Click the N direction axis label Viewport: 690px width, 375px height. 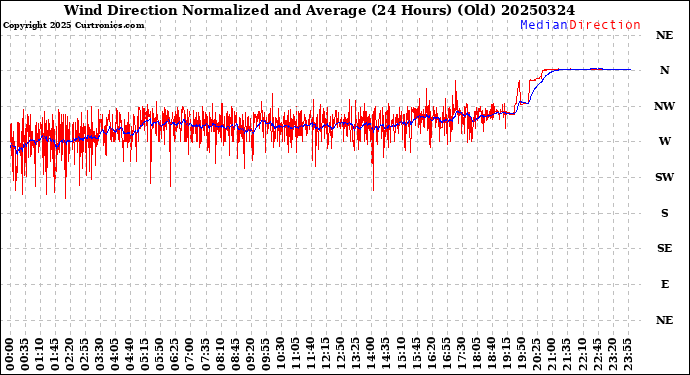[x=664, y=70]
